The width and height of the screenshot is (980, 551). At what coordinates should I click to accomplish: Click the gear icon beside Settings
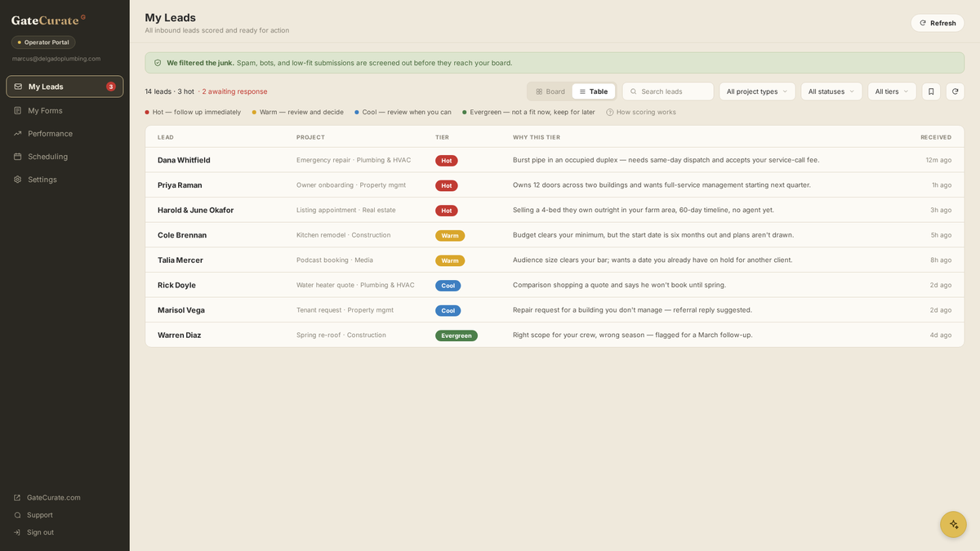coord(18,180)
